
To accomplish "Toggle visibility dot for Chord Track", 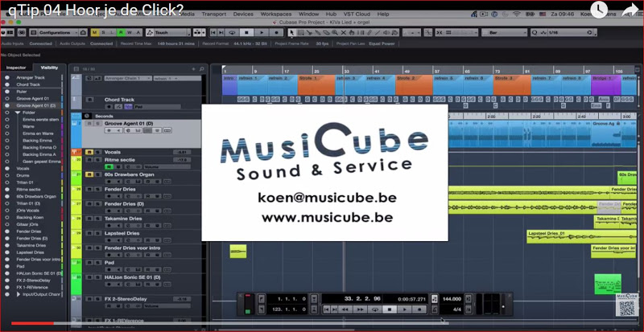I will [7, 84].
